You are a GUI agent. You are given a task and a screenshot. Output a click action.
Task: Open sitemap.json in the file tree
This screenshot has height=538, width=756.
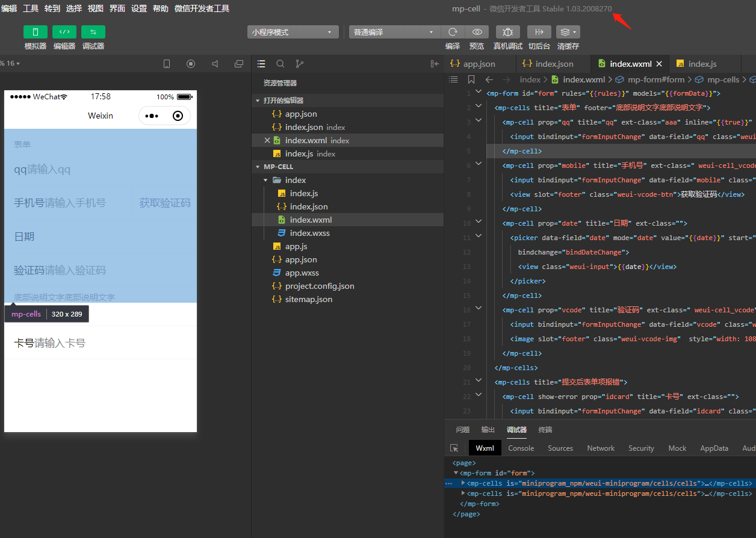pyautogui.click(x=308, y=299)
